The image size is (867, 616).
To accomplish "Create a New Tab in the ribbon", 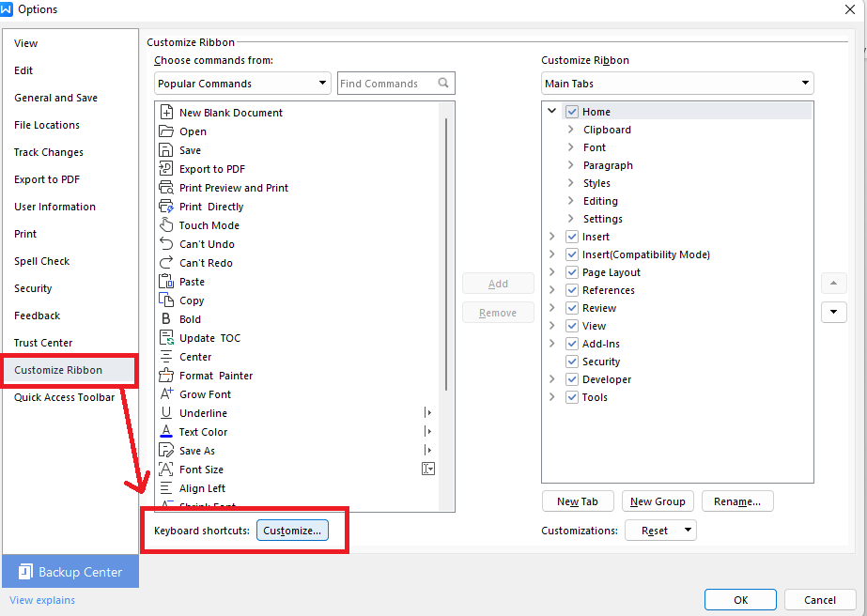I will pos(578,500).
